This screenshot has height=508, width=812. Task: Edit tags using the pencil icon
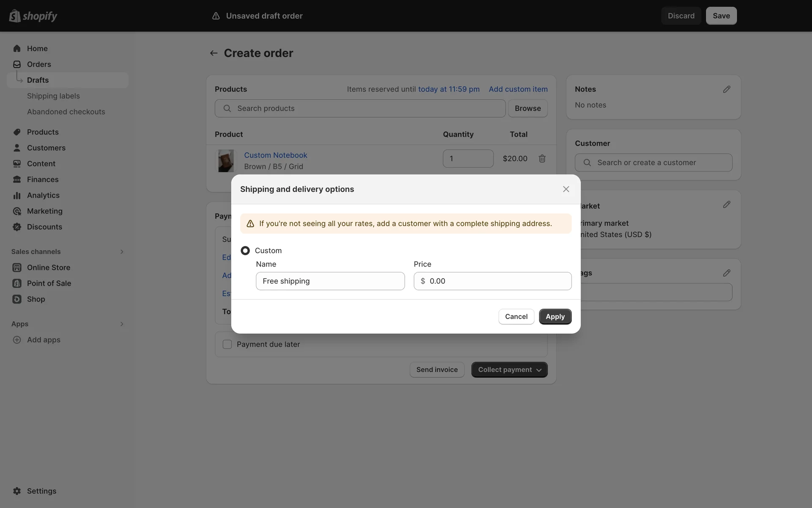(726, 273)
